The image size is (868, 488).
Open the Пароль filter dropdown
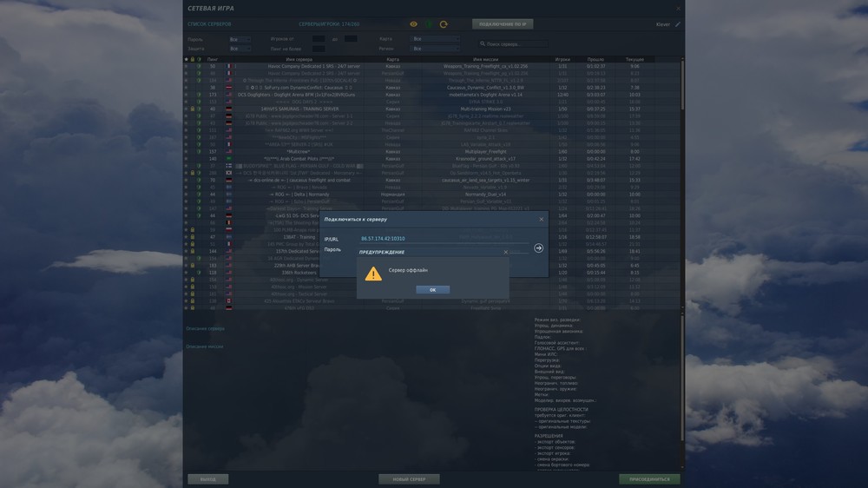tap(240, 39)
